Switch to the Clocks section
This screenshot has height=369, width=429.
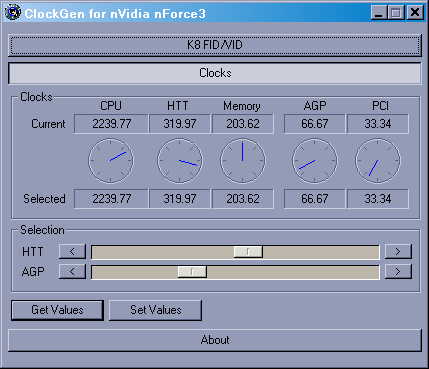[215, 73]
